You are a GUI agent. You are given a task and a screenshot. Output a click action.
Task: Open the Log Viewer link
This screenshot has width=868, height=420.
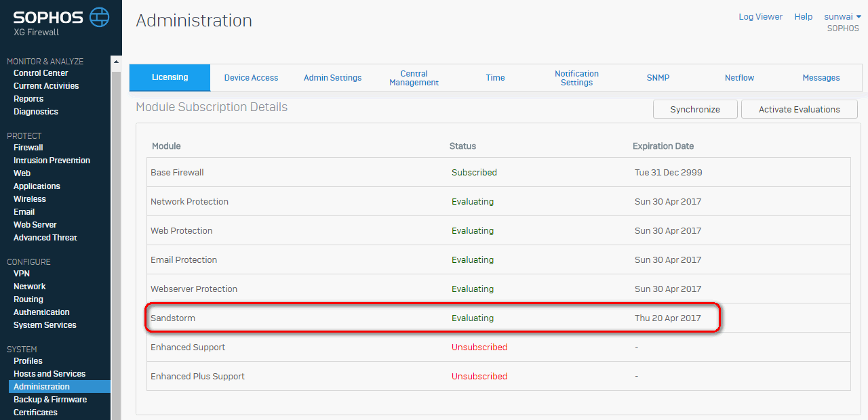760,17
